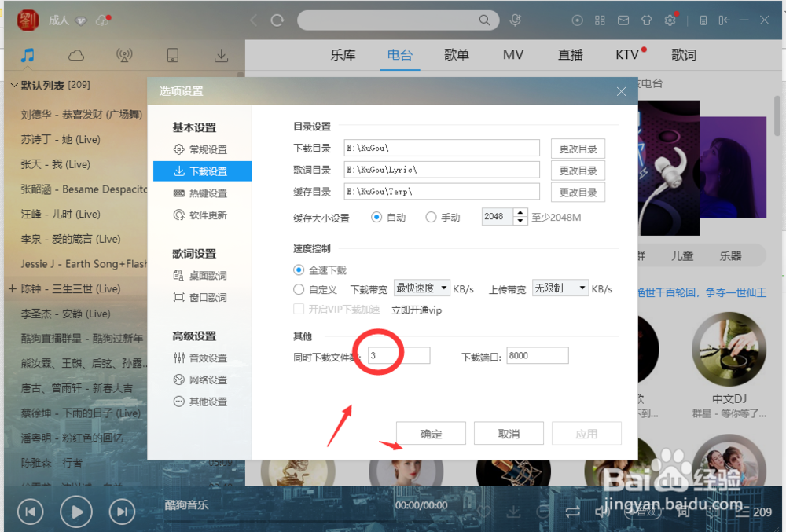Click the target circle icon in title bar
The width and height of the screenshot is (786, 532).
[577, 20]
